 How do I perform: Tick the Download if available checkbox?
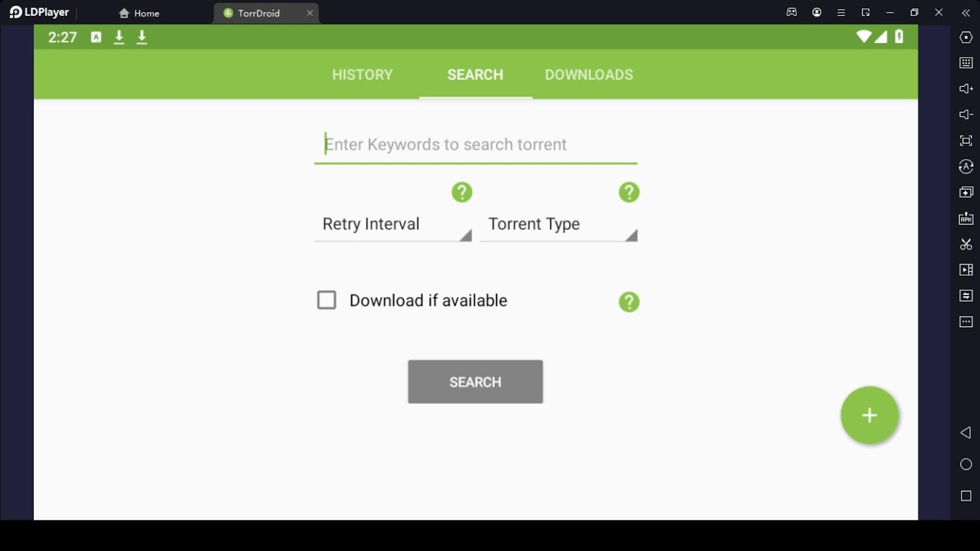[x=326, y=300]
